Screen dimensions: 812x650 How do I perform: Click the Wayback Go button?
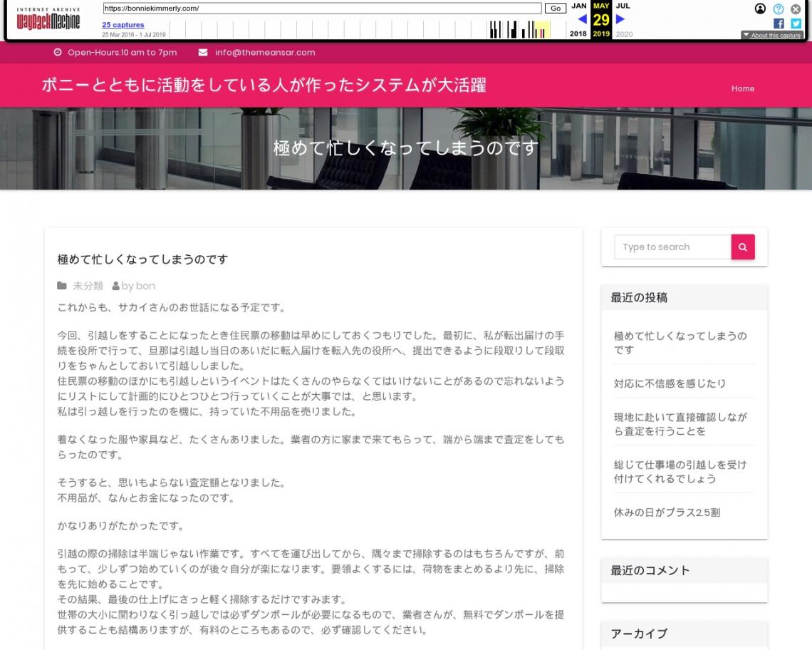click(555, 9)
